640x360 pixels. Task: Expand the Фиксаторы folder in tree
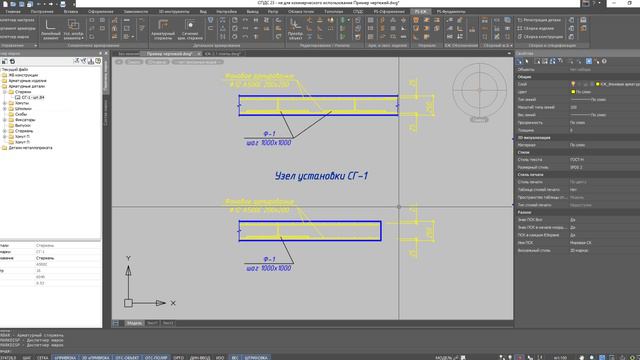point(5,120)
